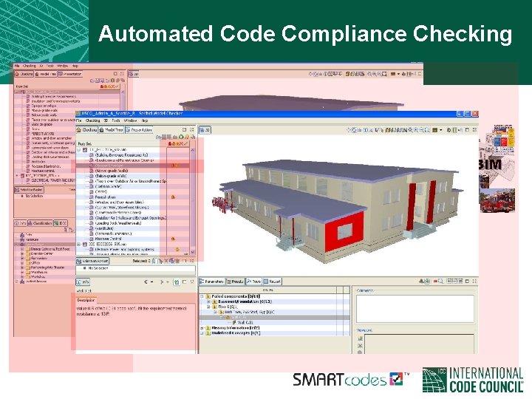Click the magnifier icon in Results toolbar
Image resolution: width=532 pixels, height=399 pixels.
[x=440, y=282]
